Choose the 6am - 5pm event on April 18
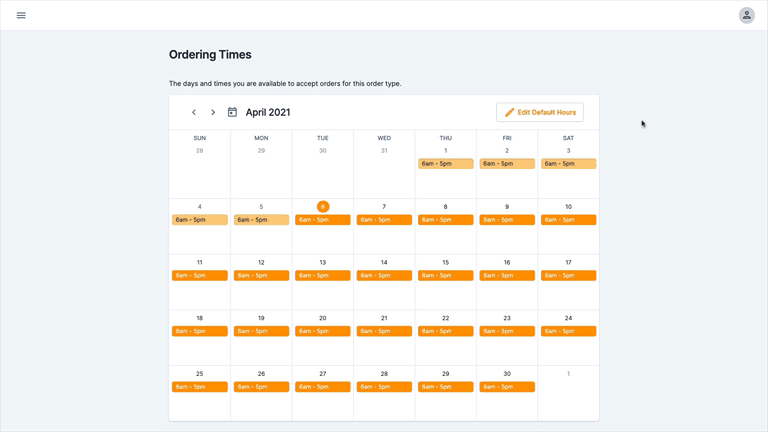768x432 pixels. [x=200, y=331]
